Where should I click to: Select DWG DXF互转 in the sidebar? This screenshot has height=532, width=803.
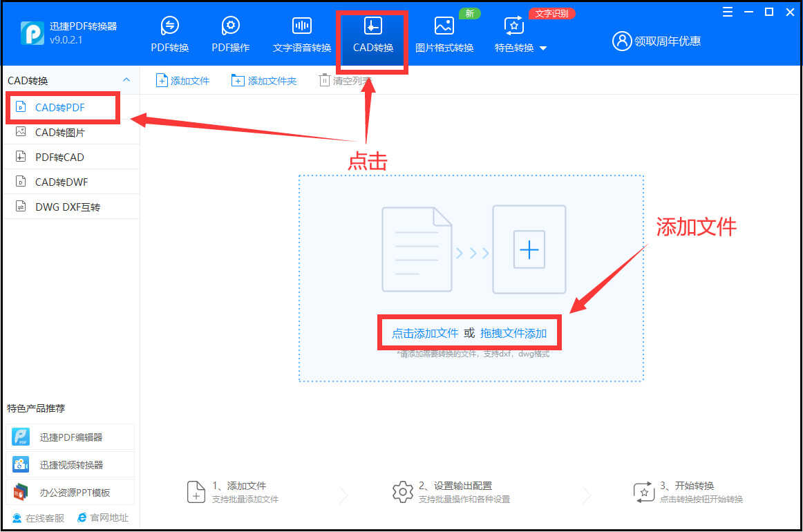click(71, 207)
